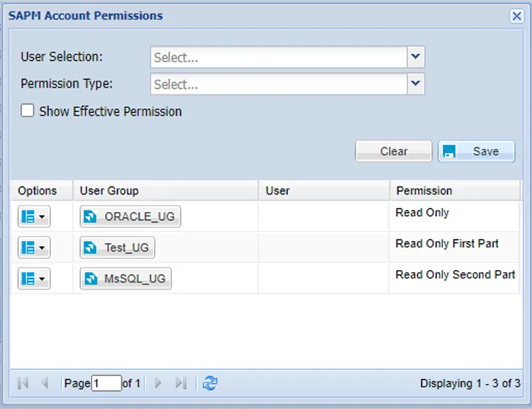Sort by the User Group column header
This screenshot has width=532, height=409.
point(166,190)
